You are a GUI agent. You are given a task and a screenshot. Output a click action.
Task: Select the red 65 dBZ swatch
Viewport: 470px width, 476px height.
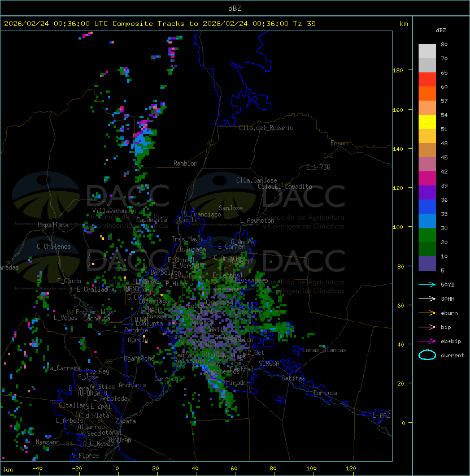pyautogui.click(x=427, y=80)
